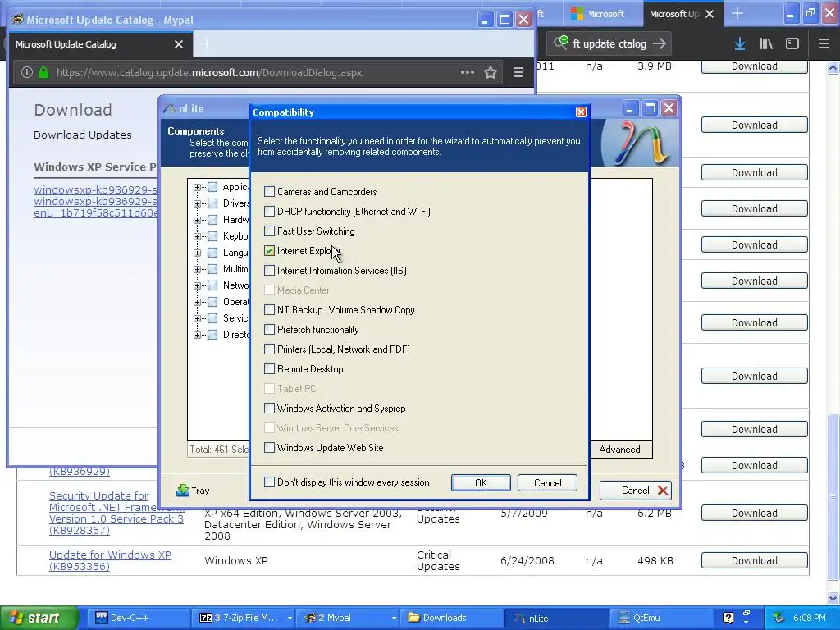Click search go arrow in main browser

click(660, 44)
